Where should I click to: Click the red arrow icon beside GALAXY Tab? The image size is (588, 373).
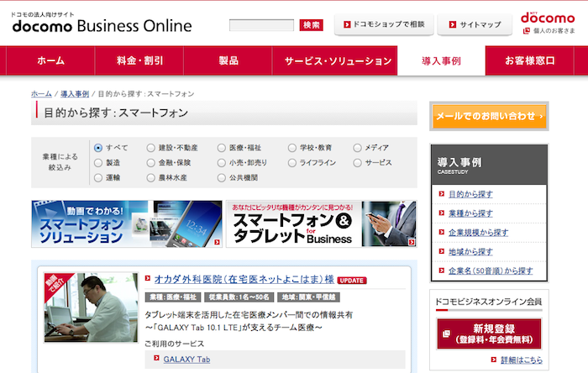156,359
